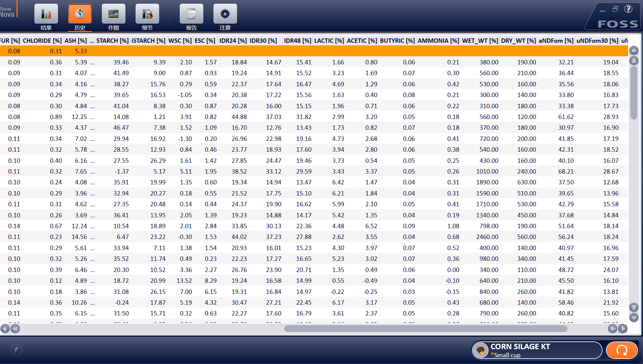
Task: Click the ASH [%] column header
Action: pos(76,40)
